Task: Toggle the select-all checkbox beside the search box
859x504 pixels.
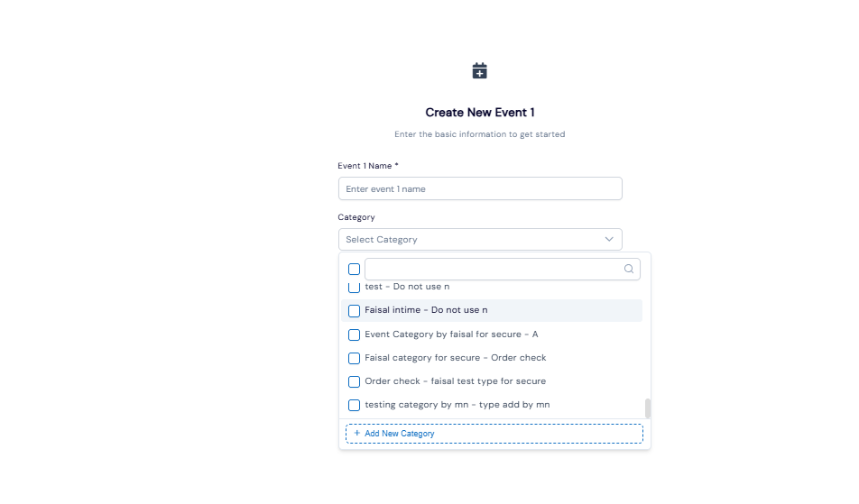Action: click(x=354, y=269)
